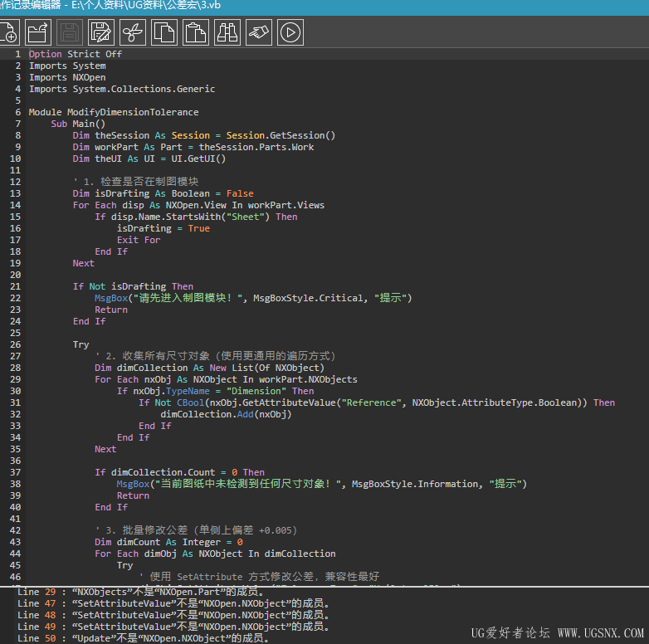Run the journal with the Play button
649x644 pixels.
point(290,32)
